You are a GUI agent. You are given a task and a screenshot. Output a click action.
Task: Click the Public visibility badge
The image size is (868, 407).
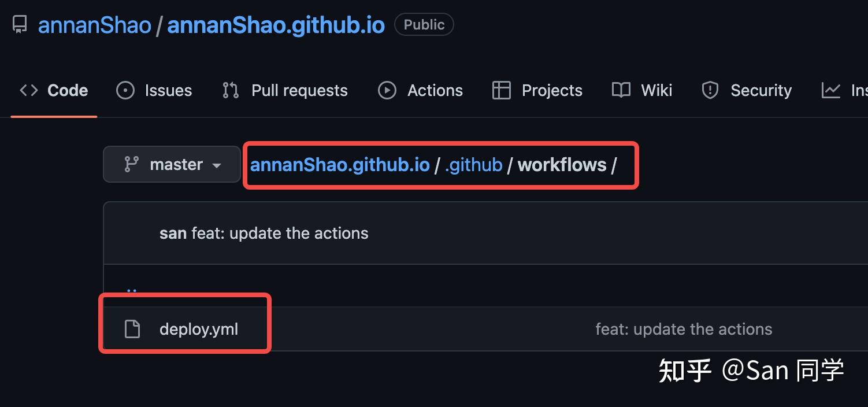(424, 24)
